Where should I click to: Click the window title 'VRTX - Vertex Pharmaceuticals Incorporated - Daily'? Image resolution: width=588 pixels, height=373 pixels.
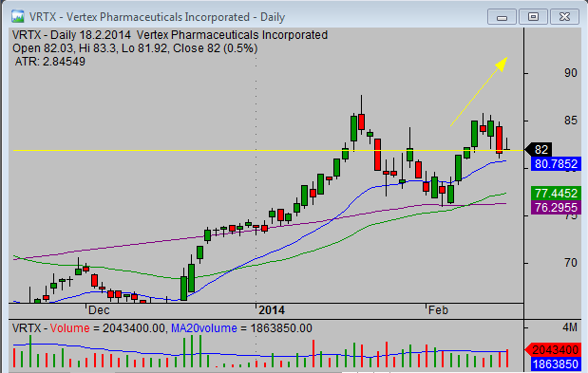157,17
